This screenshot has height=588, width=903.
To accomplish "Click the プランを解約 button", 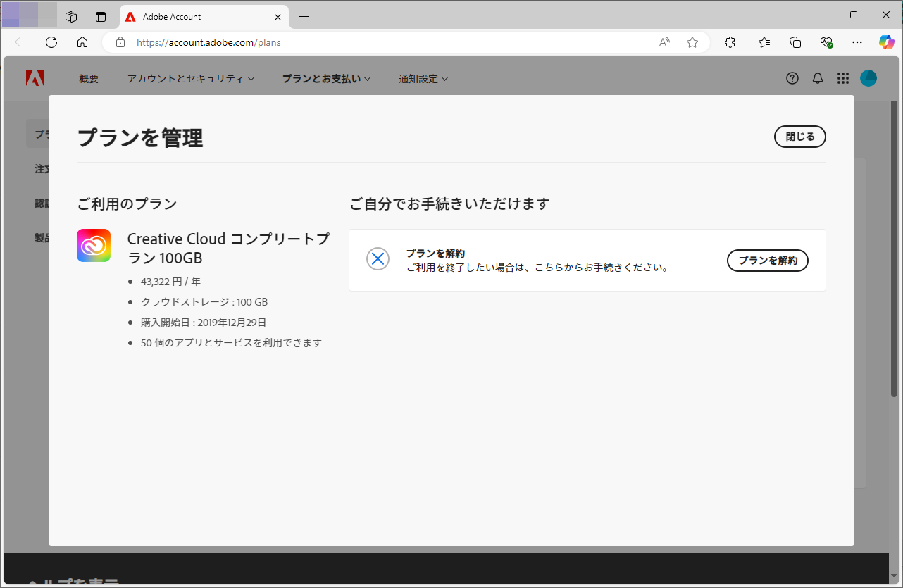I will click(768, 261).
